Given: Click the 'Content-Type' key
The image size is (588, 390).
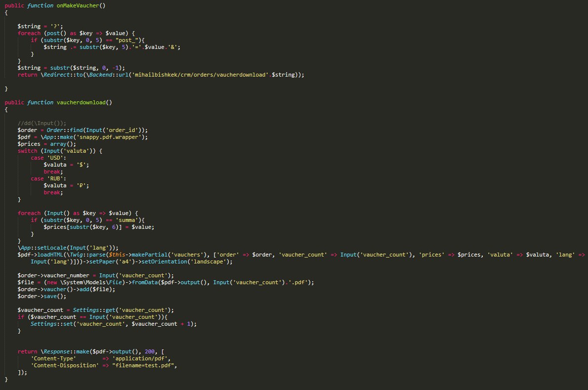Looking at the screenshot, I should click(x=53, y=358).
